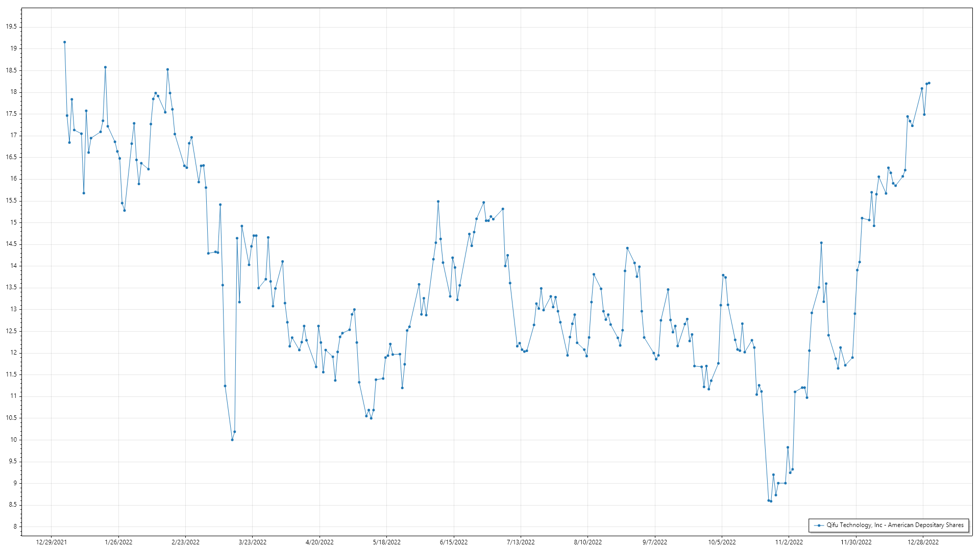Viewport: 980px width, 551px height.
Task: Click the 9/7/2022 x-axis date label
Action: (655, 542)
